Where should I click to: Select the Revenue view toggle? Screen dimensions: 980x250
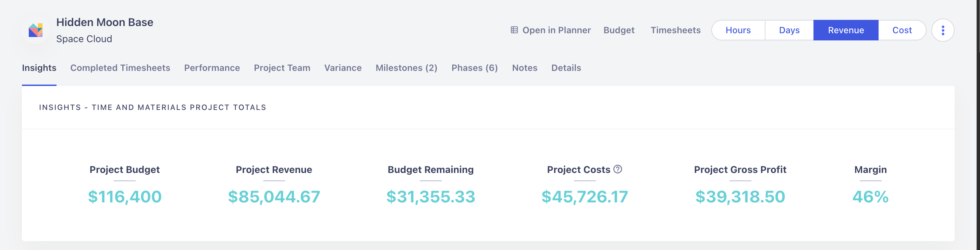tap(845, 30)
